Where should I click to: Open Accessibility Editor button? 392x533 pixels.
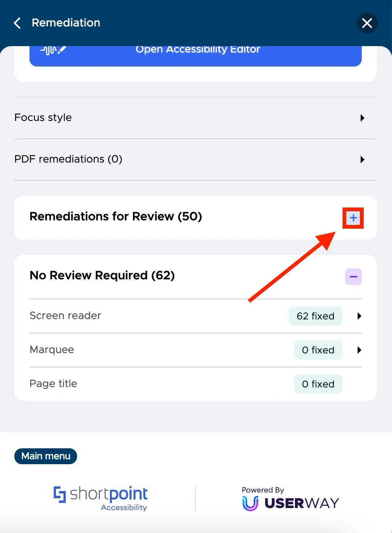point(196,56)
